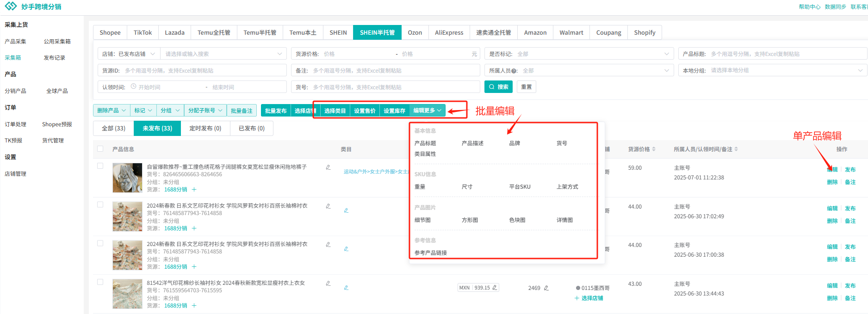Choose 参考产品链接 in the 编辑更多 menu

pos(431,253)
